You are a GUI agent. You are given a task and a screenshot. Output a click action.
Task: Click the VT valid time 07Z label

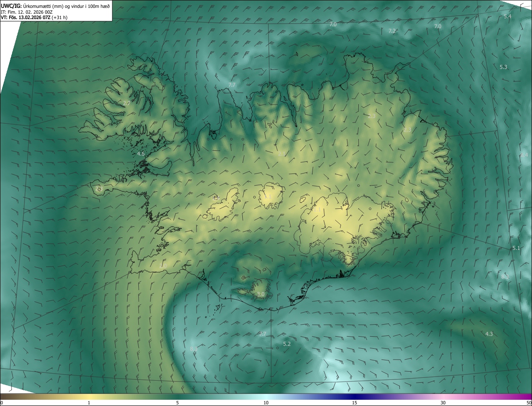click(26, 17)
